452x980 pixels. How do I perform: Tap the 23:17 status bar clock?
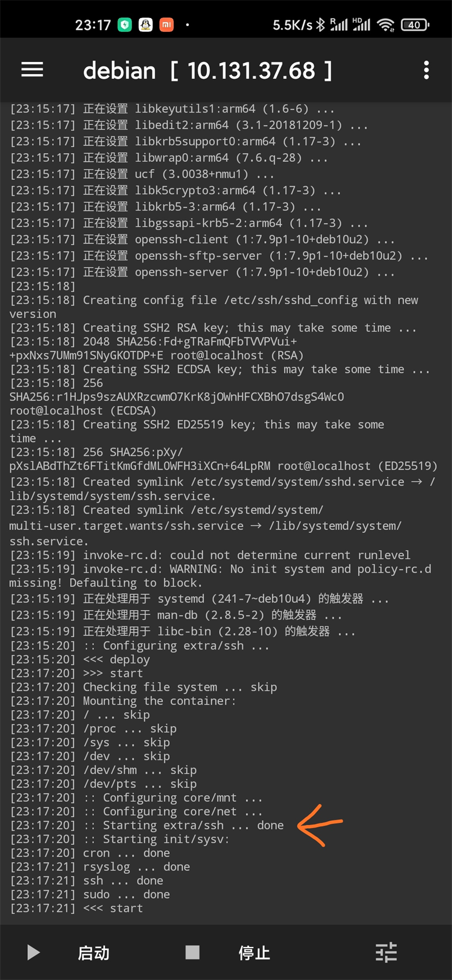click(x=93, y=25)
